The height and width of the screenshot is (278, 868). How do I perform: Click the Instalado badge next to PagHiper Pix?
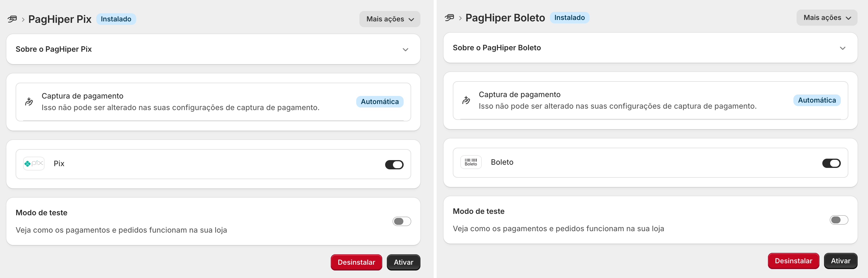click(116, 19)
